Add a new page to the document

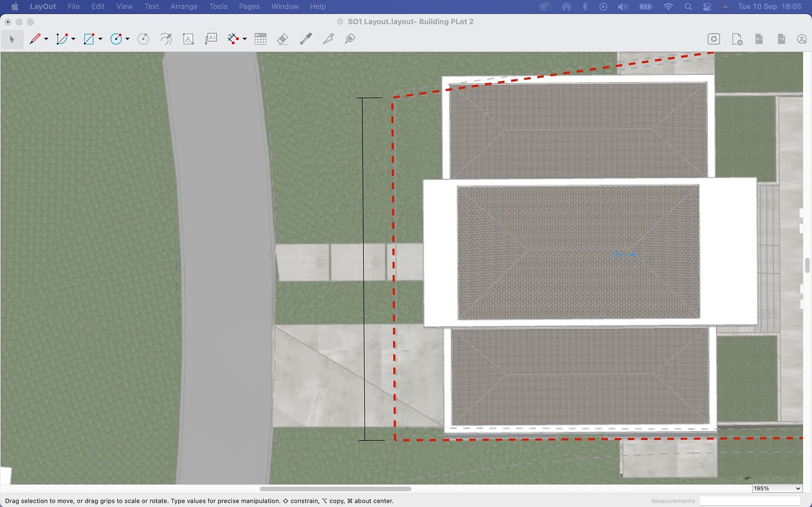pyautogui.click(x=737, y=39)
